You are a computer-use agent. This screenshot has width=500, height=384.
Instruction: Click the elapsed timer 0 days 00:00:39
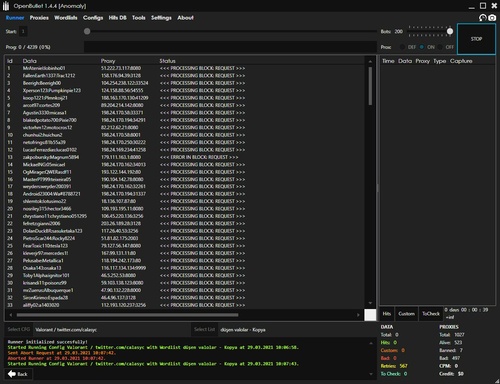(x=466, y=310)
